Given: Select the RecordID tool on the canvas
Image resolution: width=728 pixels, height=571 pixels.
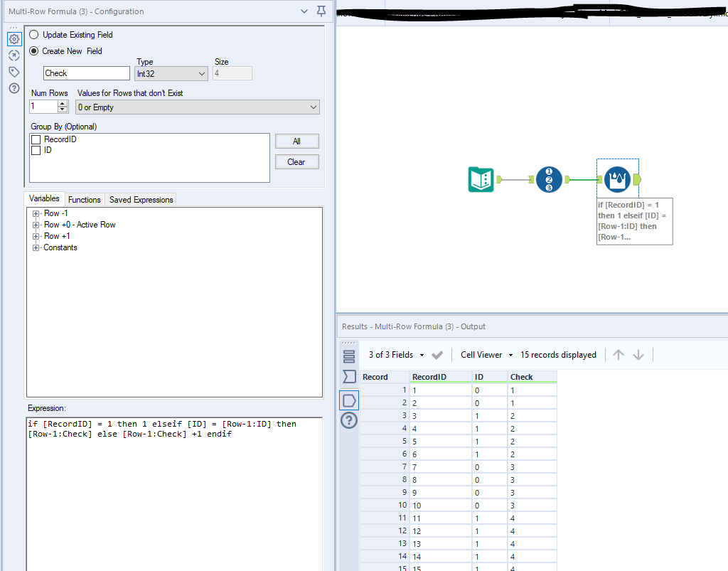Looking at the screenshot, I should point(547,180).
